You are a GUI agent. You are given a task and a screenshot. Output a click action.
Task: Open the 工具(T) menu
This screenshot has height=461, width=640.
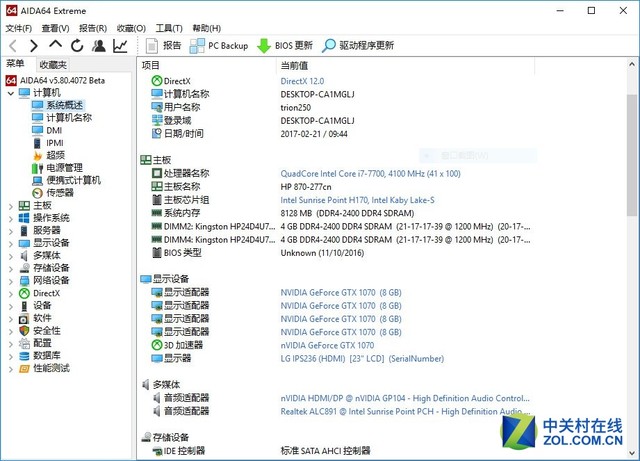[169, 28]
